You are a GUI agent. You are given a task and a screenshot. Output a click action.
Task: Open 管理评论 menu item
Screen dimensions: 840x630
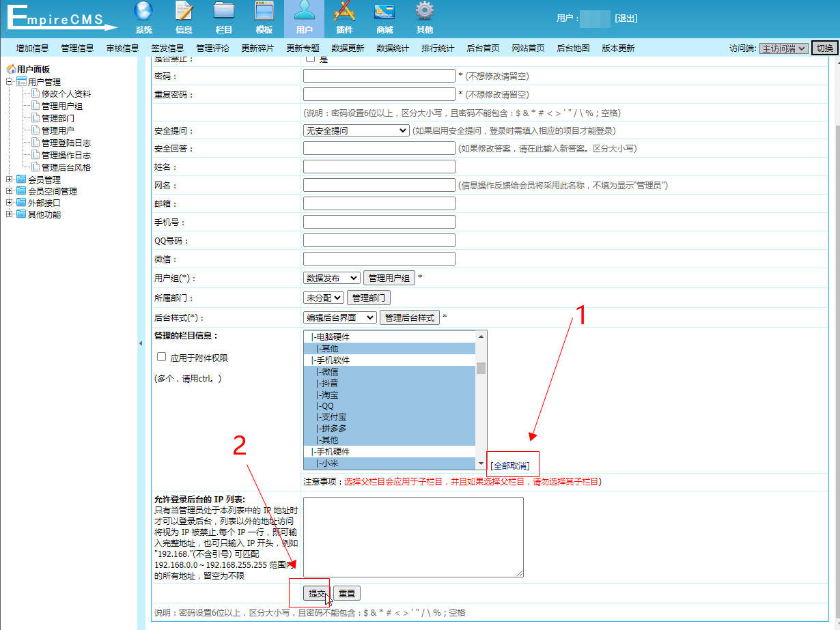(212, 48)
